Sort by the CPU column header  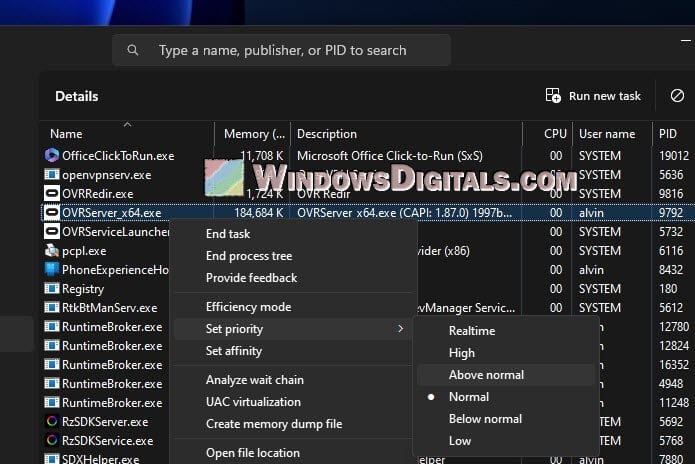pos(555,134)
